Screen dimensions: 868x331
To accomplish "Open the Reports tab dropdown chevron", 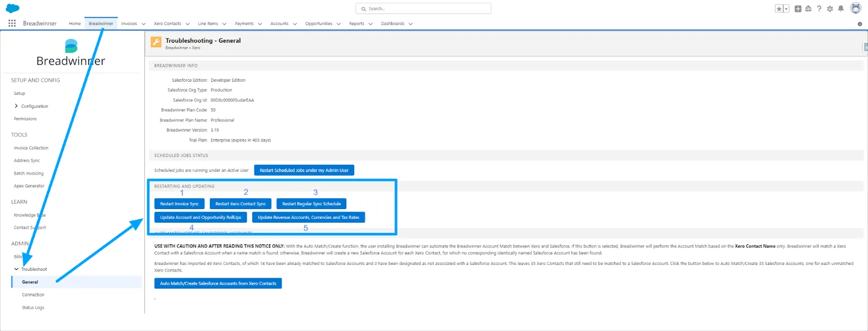I will [371, 24].
